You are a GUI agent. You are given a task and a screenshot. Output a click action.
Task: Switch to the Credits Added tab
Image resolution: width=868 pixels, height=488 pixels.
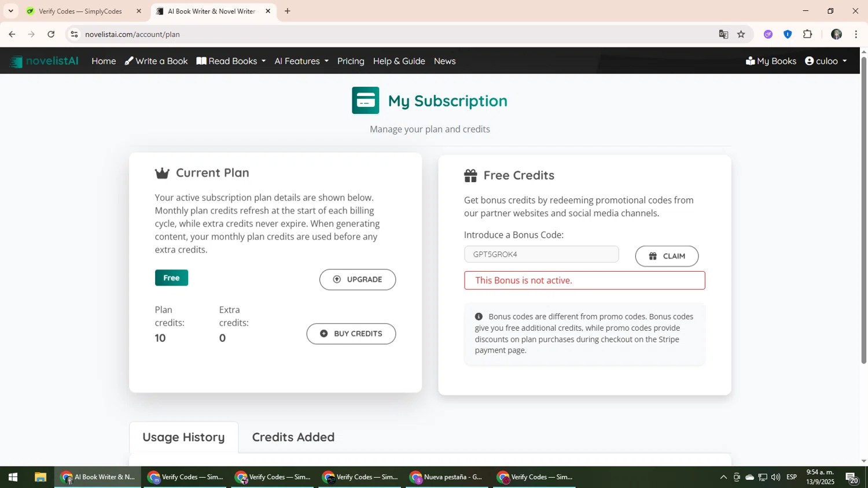(293, 437)
